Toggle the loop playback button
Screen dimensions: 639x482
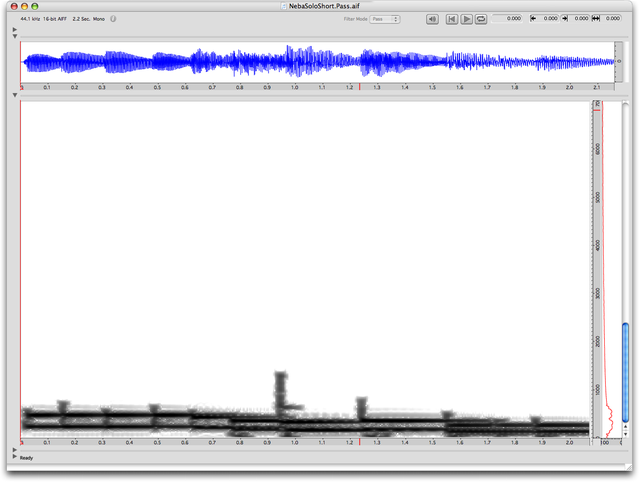(482, 19)
